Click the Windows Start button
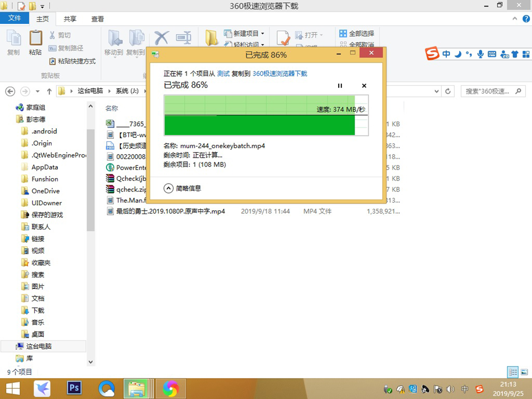This screenshot has height=399, width=532. [x=13, y=389]
